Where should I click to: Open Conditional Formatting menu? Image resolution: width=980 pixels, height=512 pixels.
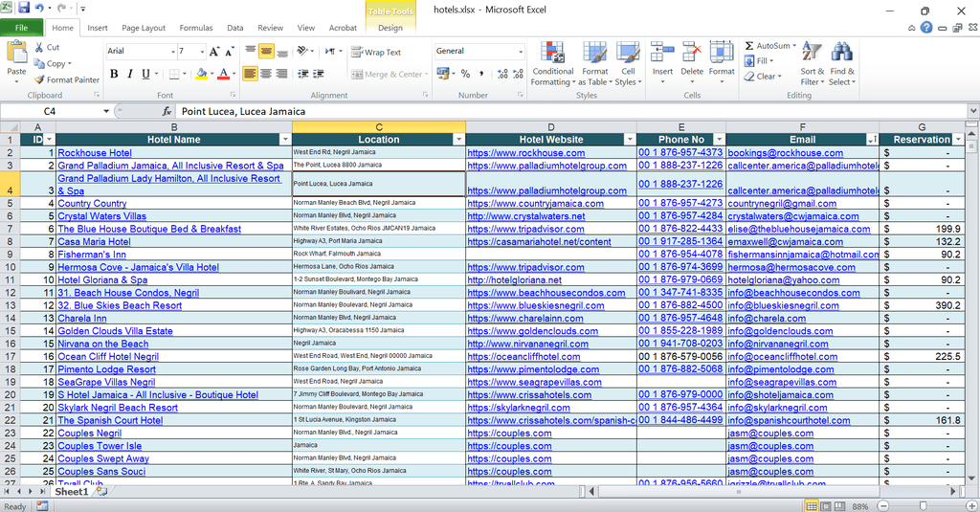[553, 64]
